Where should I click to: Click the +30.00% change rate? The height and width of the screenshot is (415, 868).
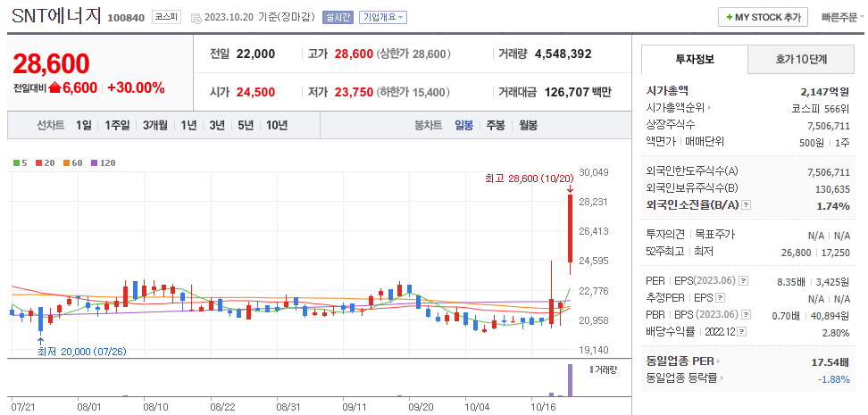[x=136, y=87]
